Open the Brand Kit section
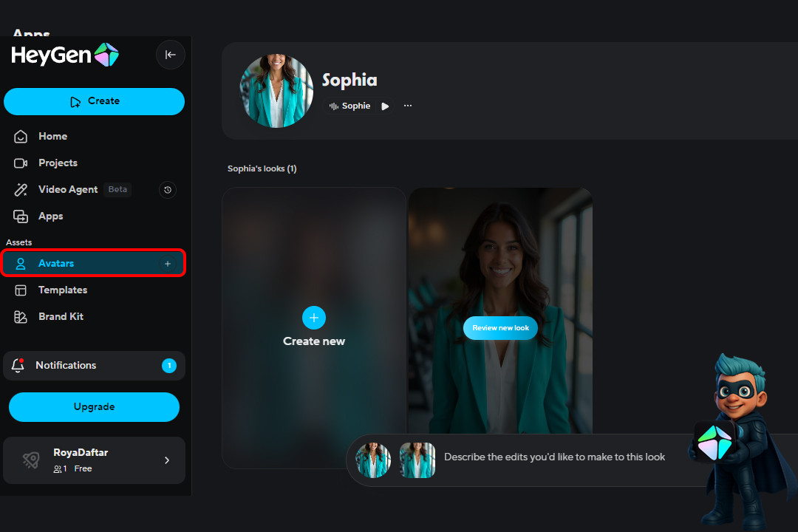 pos(60,316)
